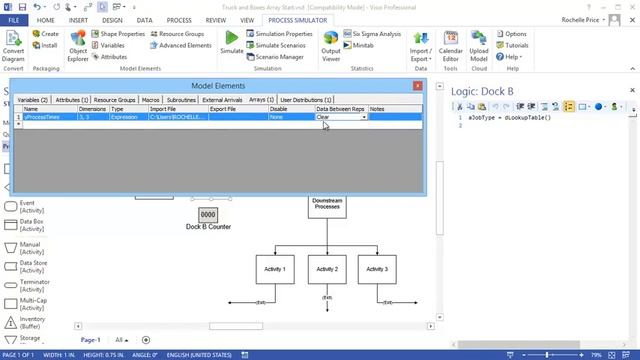Open Resource Groups

coord(177,34)
